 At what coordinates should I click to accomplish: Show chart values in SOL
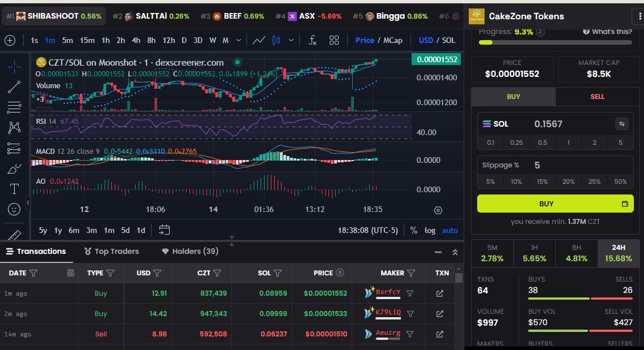coord(449,40)
